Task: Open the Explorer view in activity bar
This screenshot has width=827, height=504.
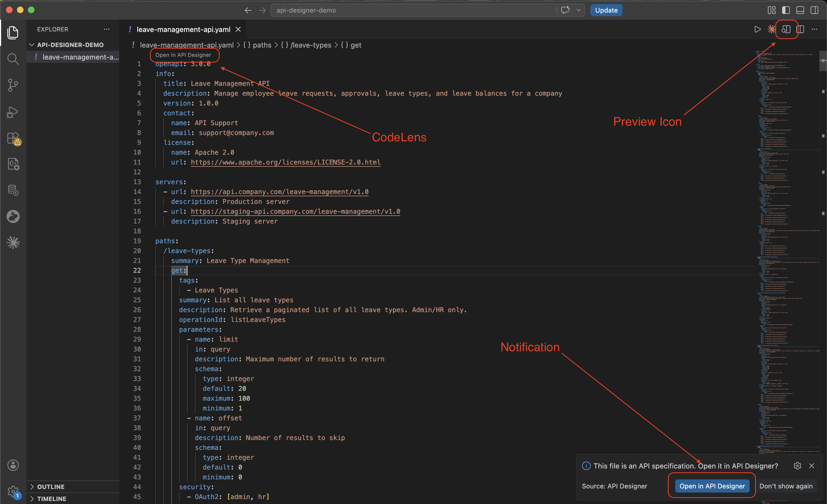Action: click(x=13, y=33)
